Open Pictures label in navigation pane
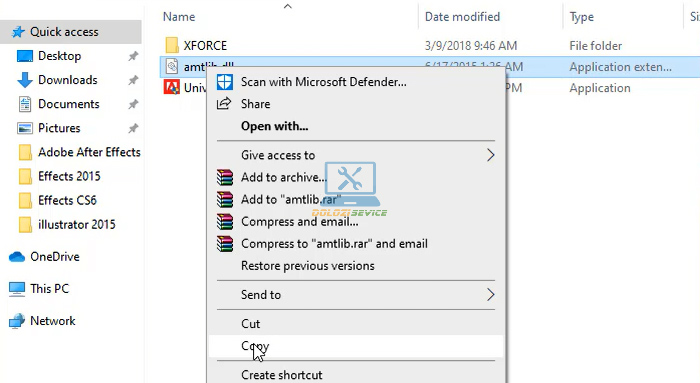 59,128
